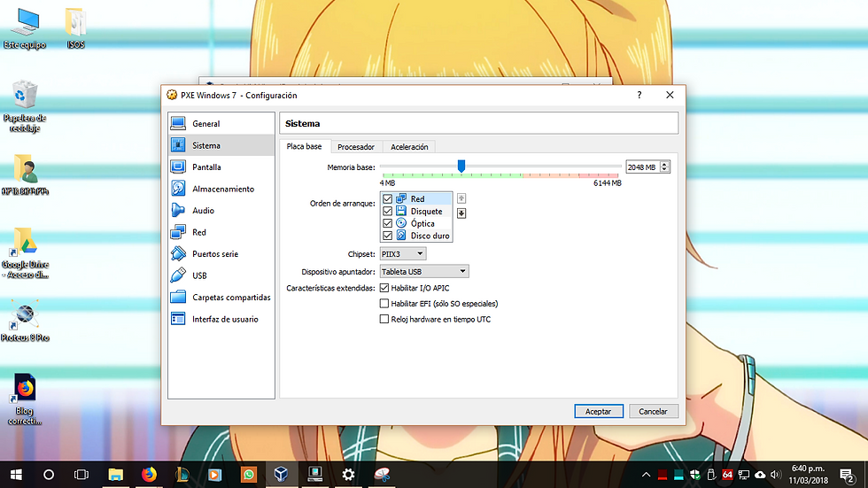The width and height of the screenshot is (868, 488).
Task: Open File Explorer from taskbar
Action: (115, 475)
